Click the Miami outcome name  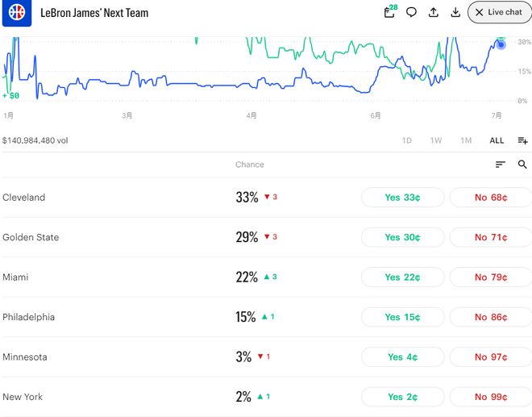(x=15, y=277)
